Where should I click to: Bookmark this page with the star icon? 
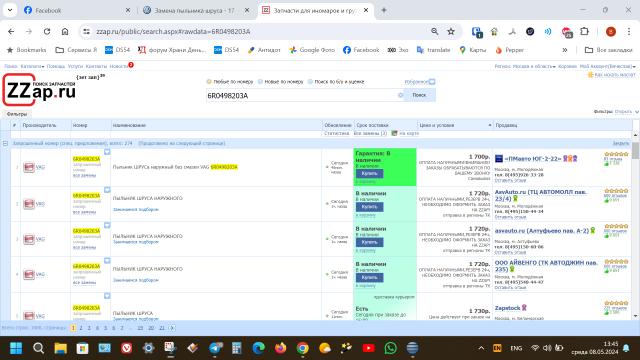click(x=451, y=31)
